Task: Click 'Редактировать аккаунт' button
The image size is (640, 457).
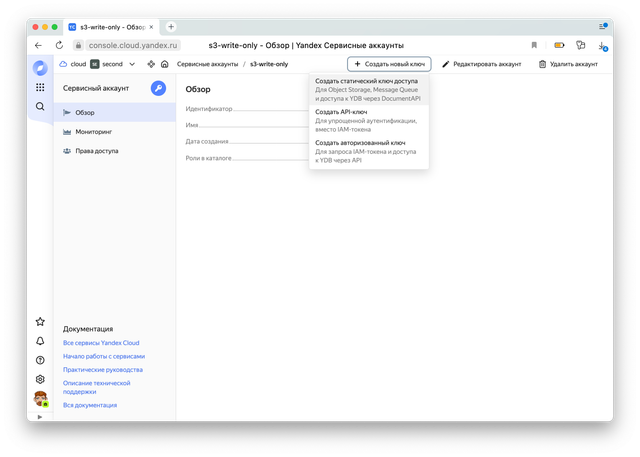Action: pos(481,64)
